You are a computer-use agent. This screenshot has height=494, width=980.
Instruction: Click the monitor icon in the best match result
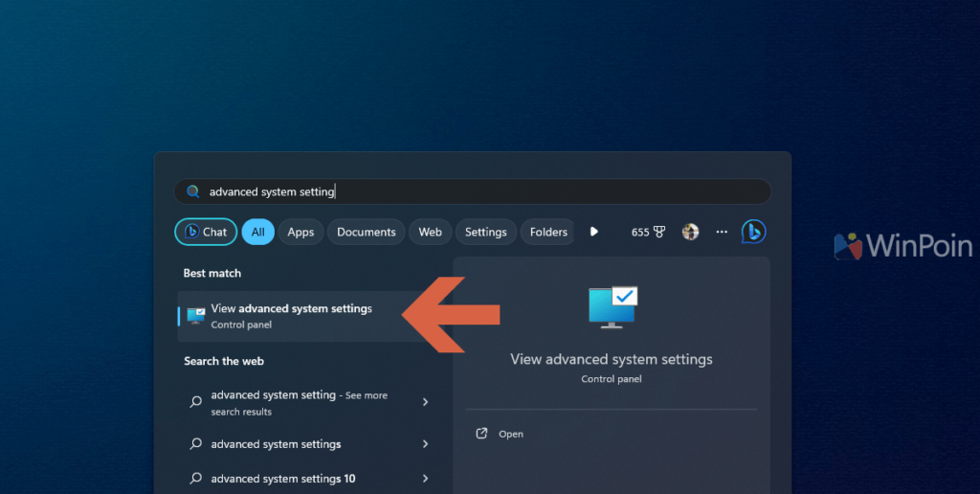coord(196,316)
